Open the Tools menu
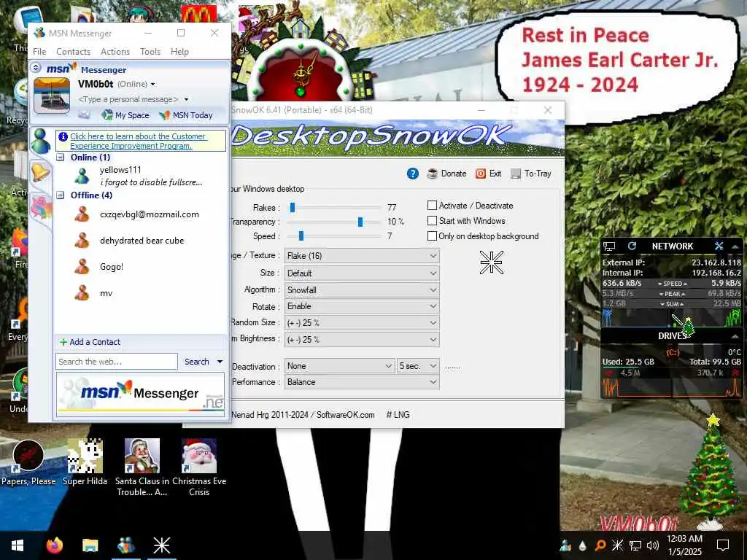The width and height of the screenshot is (747, 560). (150, 52)
